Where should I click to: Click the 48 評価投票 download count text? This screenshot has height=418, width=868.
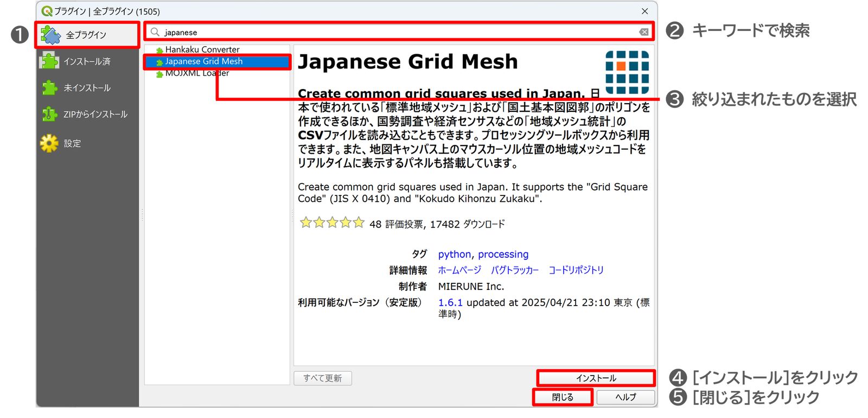click(437, 224)
